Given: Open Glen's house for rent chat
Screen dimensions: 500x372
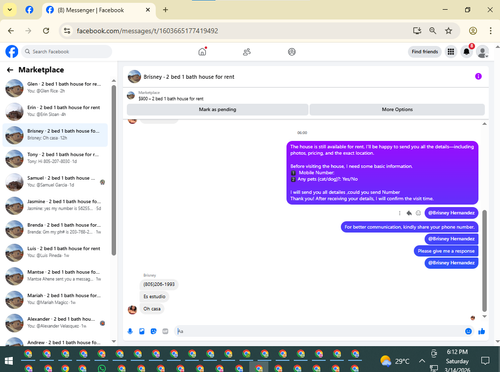Looking at the screenshot, I should click(x=55, y=88).
